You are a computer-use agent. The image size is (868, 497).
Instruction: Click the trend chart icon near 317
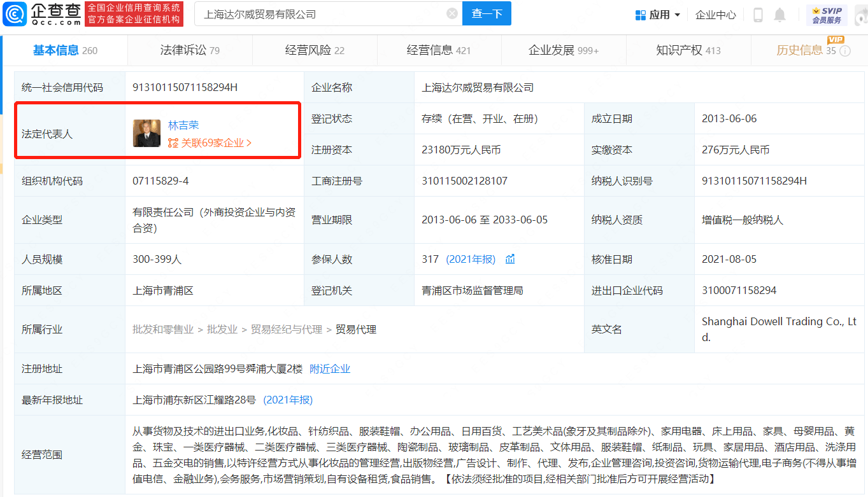510,259
